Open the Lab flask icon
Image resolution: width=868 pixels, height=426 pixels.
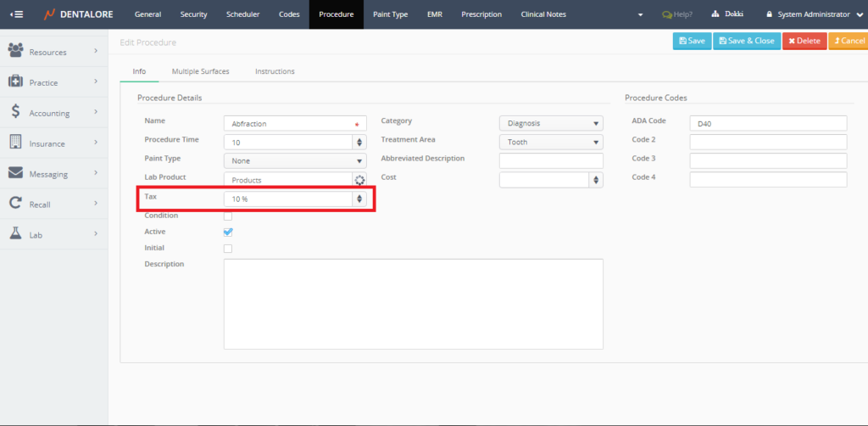15,233
